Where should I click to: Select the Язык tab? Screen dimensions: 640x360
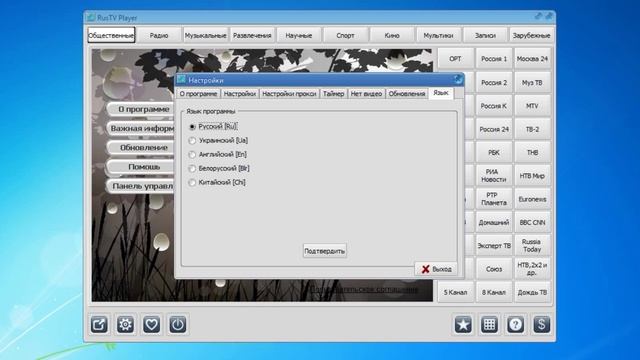point(441,93)
